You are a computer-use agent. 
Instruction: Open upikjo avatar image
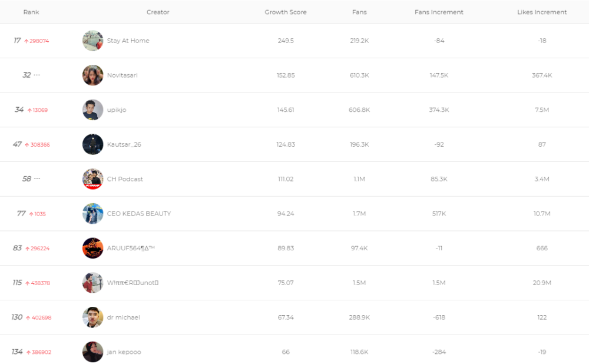[x=93, y=110]
